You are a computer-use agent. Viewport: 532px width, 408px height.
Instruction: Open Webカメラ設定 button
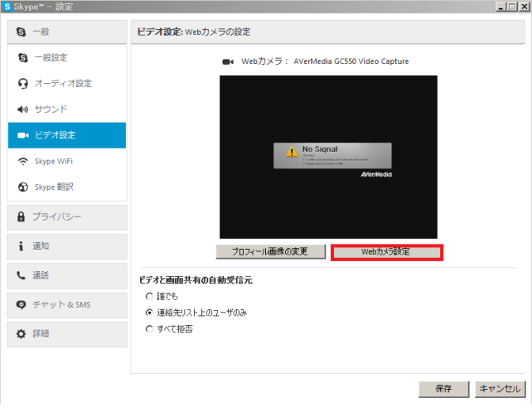[x=387, y=252]
